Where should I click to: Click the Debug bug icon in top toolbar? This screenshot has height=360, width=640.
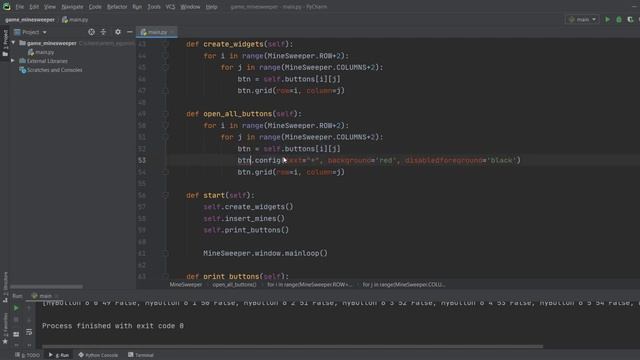pos(619,20)
